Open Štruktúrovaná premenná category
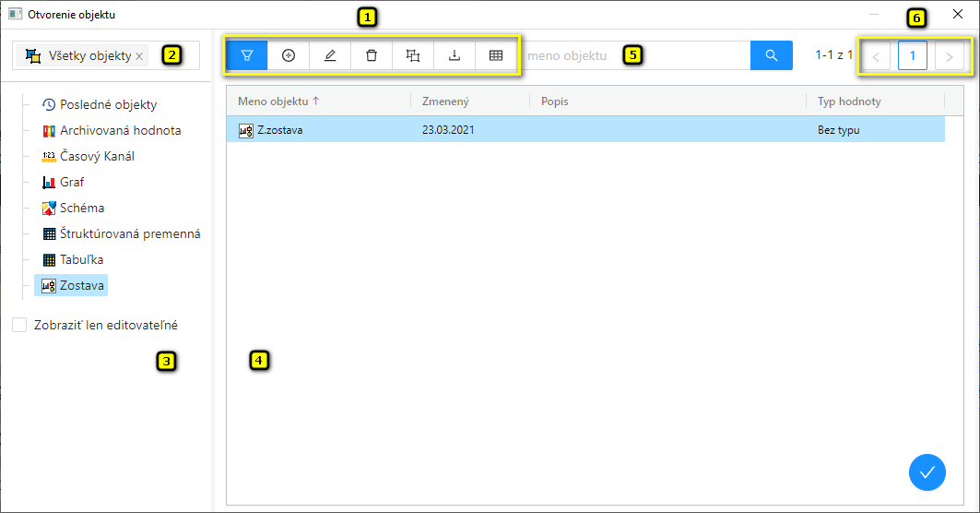The width and height of the screenshot is (980, 513). 130,233
